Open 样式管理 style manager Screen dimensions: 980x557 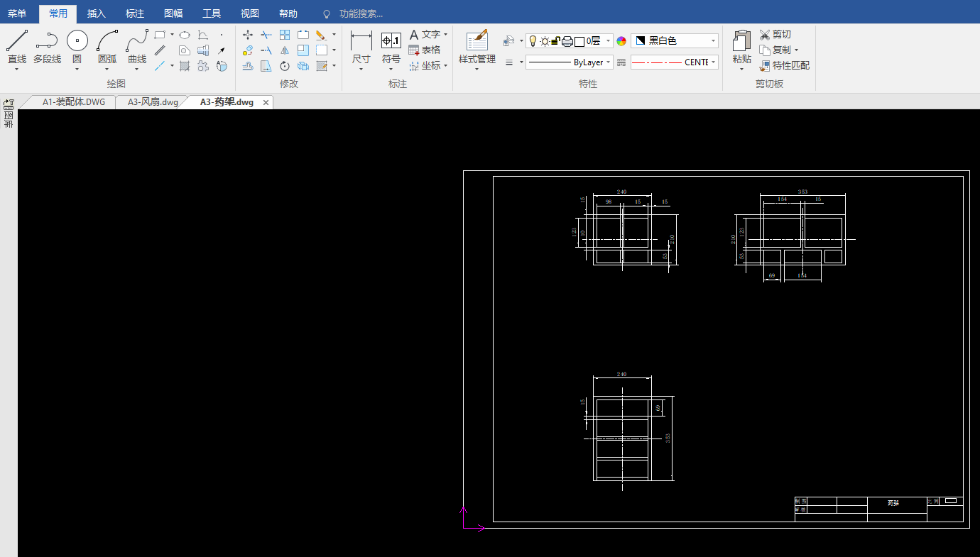tap(477, 47)
